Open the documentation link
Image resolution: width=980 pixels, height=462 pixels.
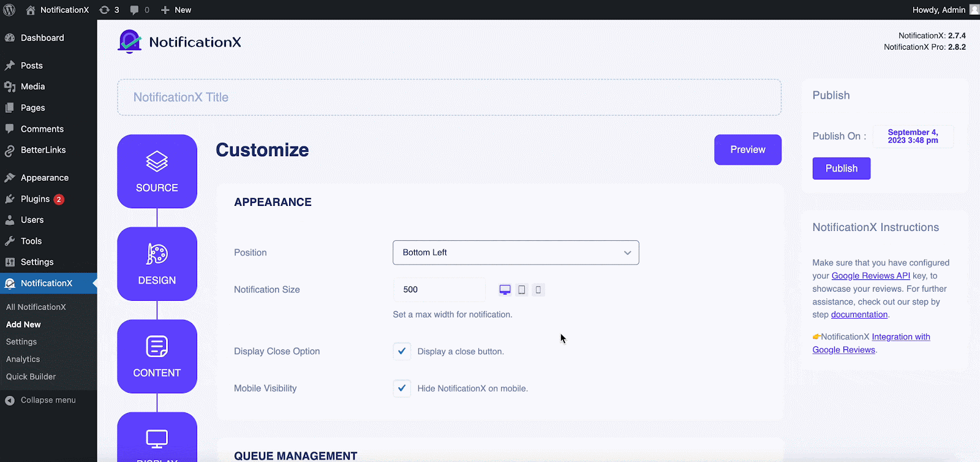click(x=859, y=314)
